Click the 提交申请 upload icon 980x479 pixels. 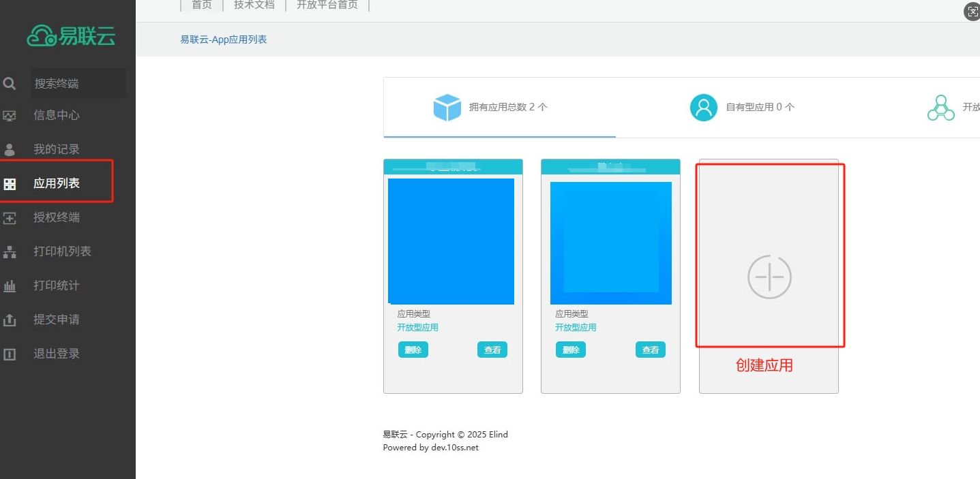(x=10, y=320)
